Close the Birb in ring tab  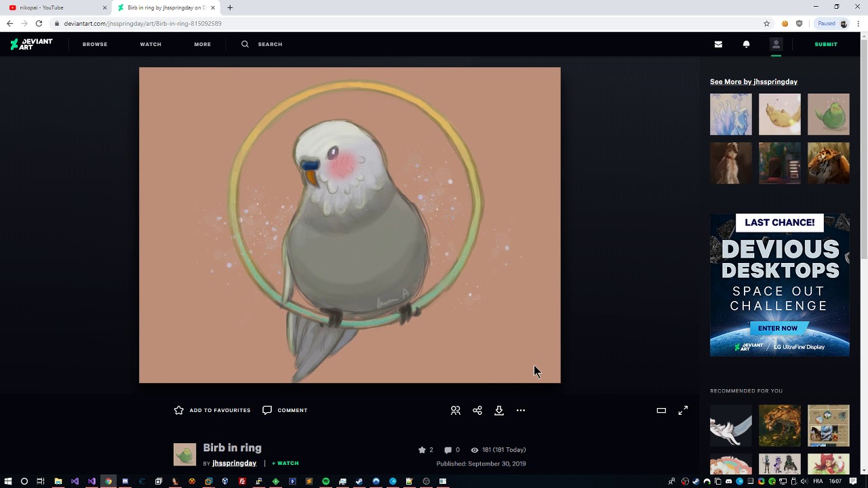pyautogui.click(x=213, y=7)
